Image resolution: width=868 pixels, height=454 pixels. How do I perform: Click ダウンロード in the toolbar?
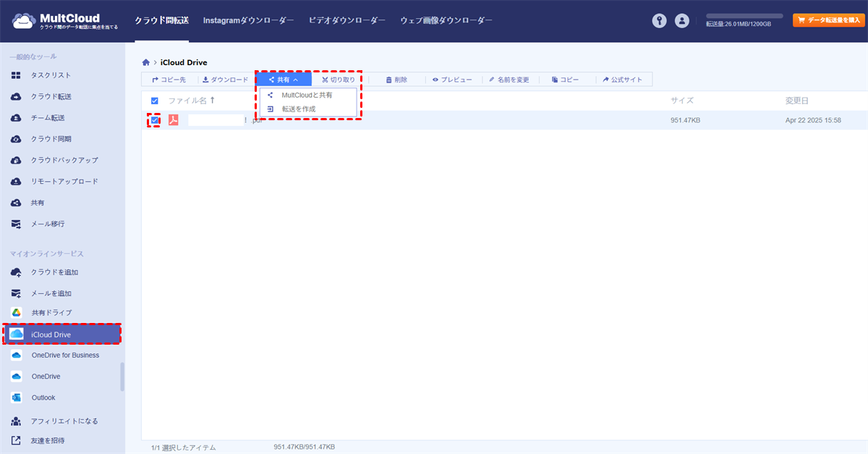[x=226, y=80]
